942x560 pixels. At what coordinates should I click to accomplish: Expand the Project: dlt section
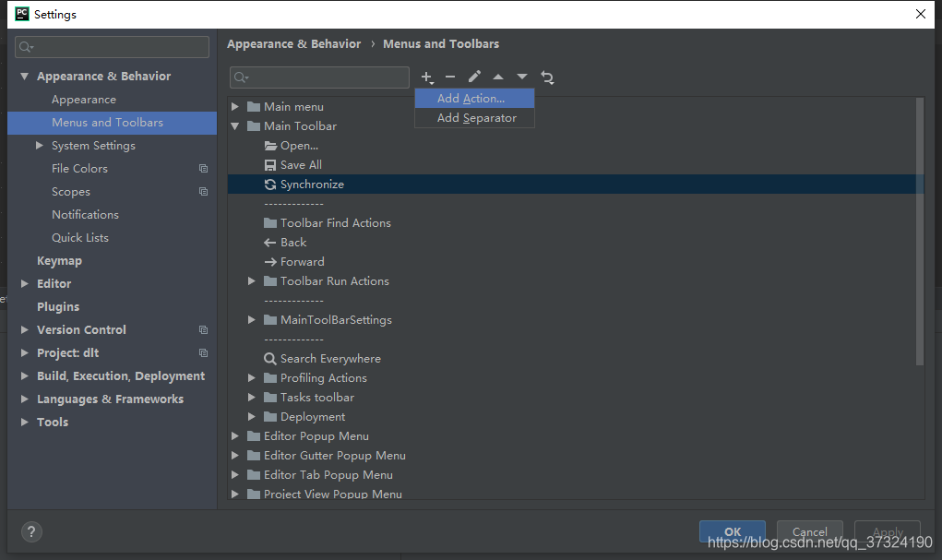[x=25, y=352]
